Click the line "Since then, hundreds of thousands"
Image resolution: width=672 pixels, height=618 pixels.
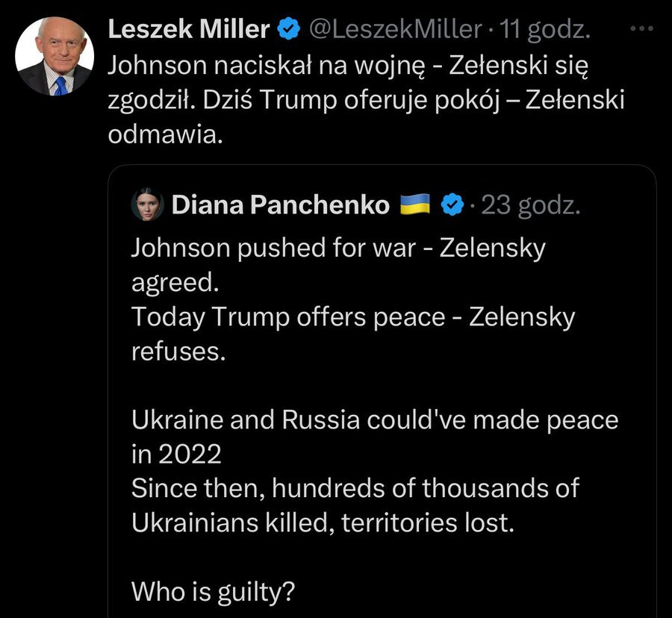pyautogui.click(x=355, y=489)
